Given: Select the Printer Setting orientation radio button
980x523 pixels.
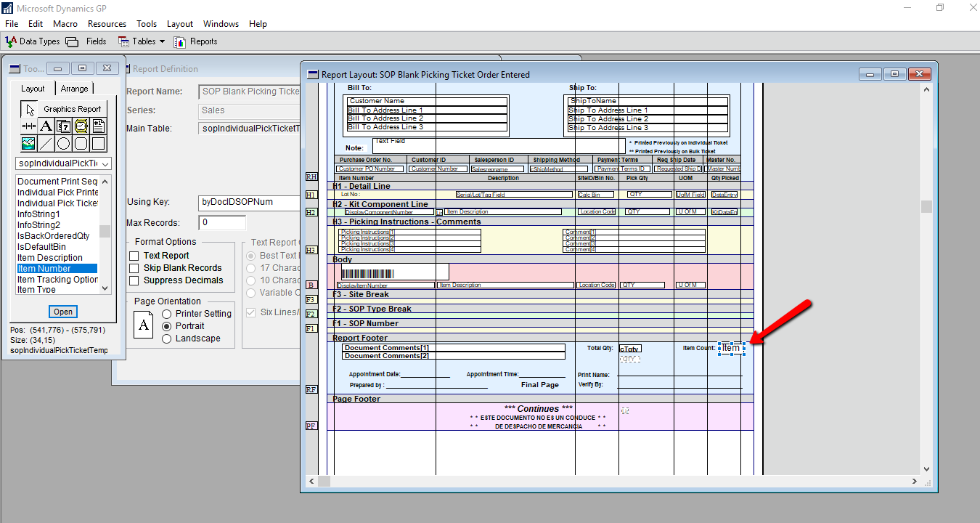Looking at the screenshot, I should (x=167, y=314).
